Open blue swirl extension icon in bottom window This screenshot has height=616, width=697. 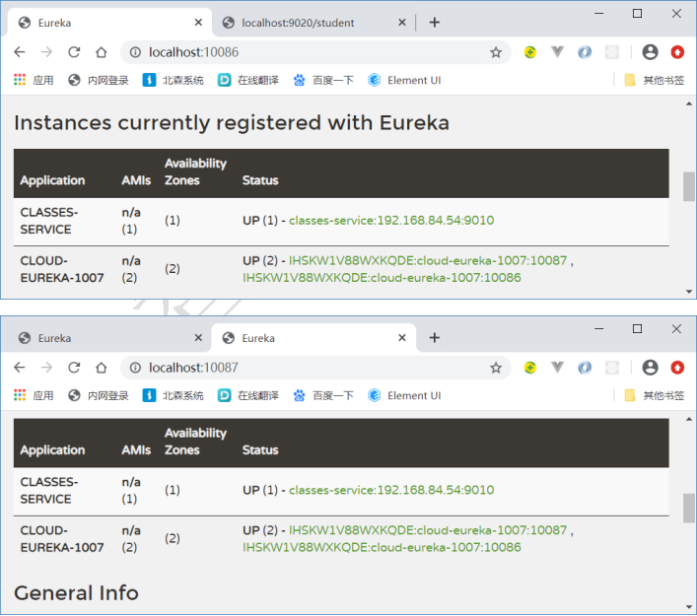tap(585, 368)
